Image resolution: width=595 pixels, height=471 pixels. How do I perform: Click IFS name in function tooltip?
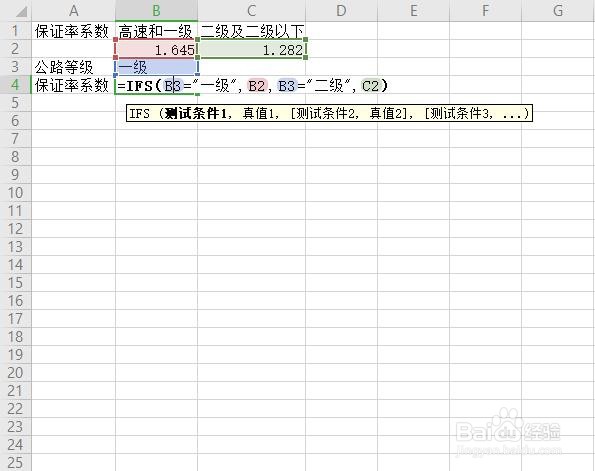point(140,113)
